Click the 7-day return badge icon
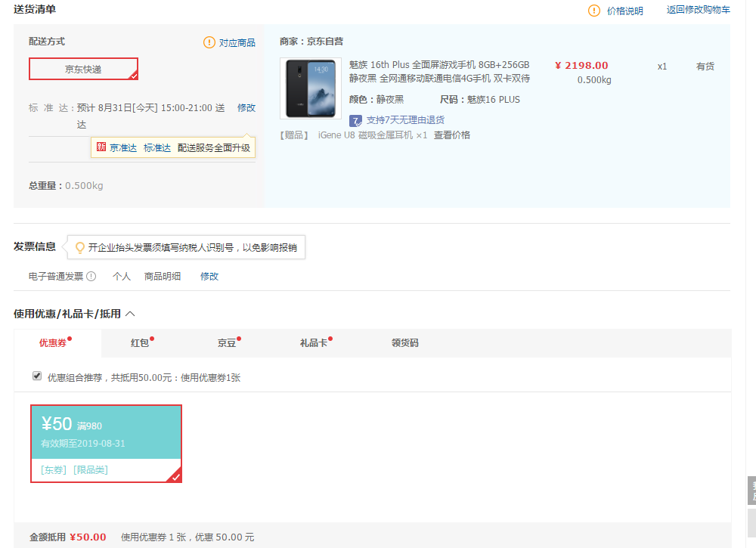Viewport: 756px width, 548px height. (355, 120)
